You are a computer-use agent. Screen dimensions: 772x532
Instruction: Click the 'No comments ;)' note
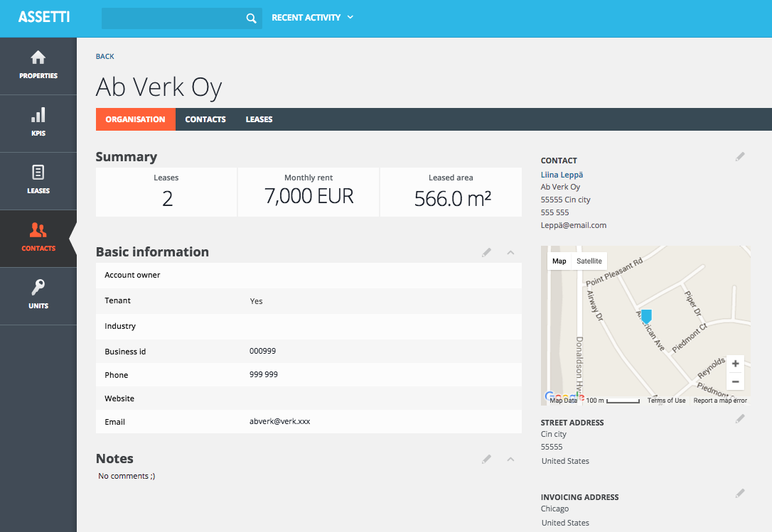127,476
